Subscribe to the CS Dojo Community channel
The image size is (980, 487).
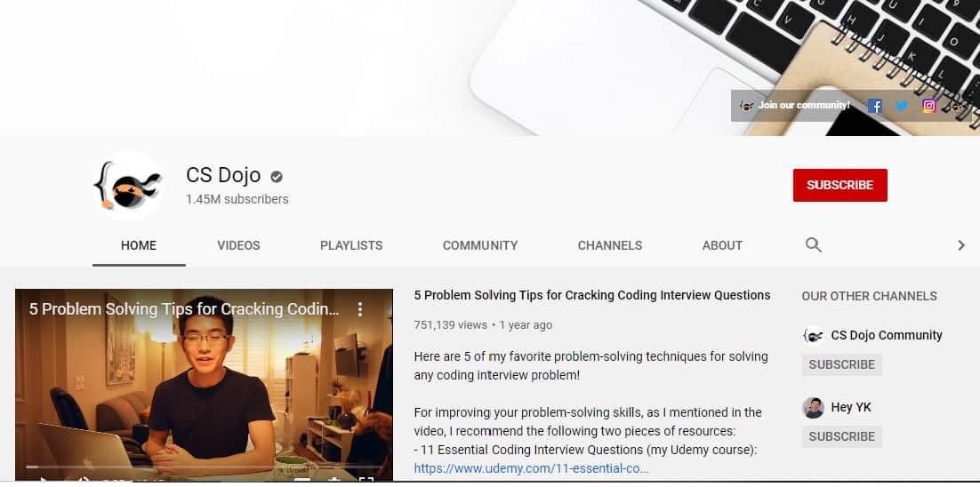[x=841, y=364]
